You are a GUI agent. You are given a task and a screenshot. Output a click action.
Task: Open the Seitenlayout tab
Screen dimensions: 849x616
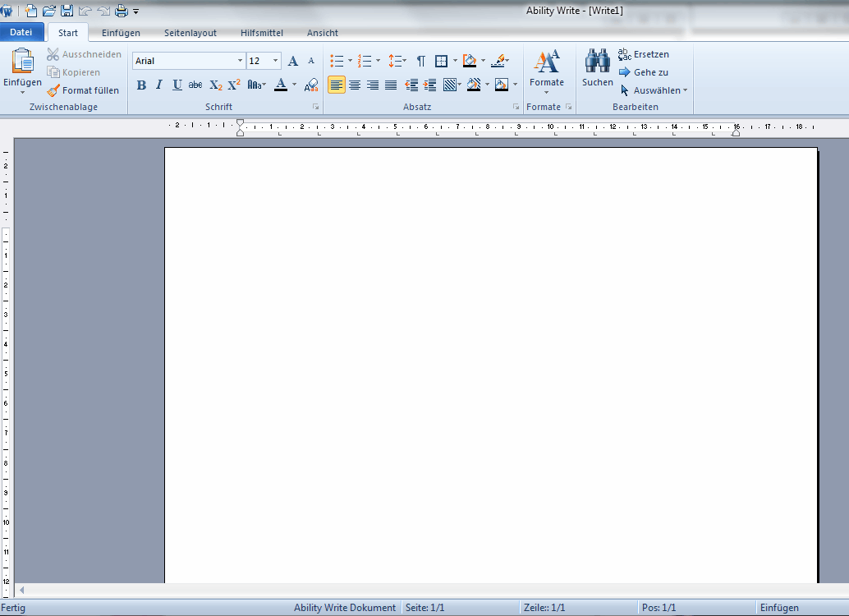pyautogui.click(x=190, y=33)
